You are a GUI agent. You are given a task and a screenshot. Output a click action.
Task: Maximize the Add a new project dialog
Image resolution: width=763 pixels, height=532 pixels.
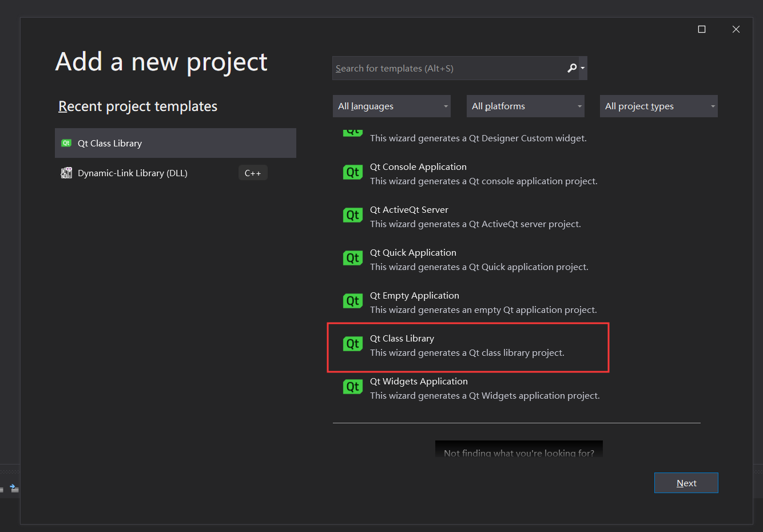tap(702, 29)
